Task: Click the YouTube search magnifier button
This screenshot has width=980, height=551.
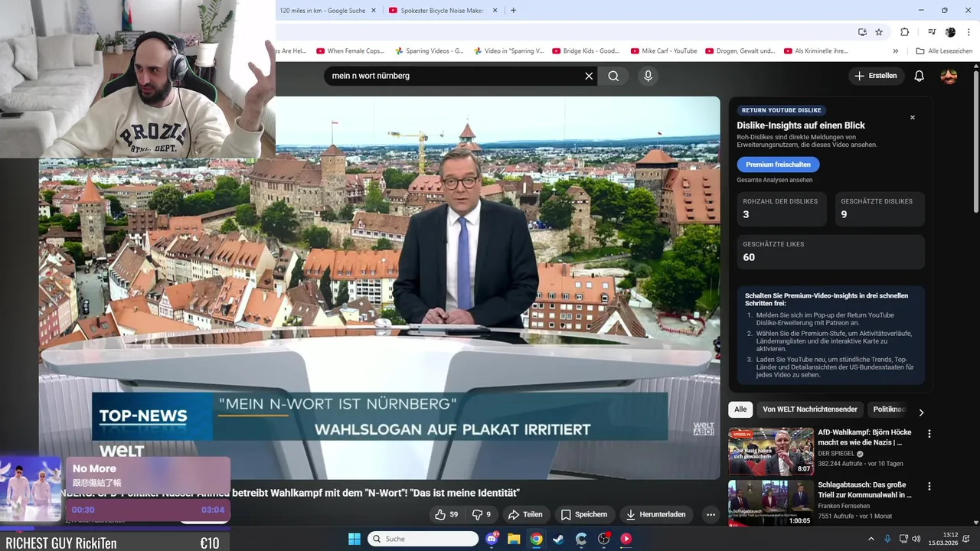Action: [613, 76]
